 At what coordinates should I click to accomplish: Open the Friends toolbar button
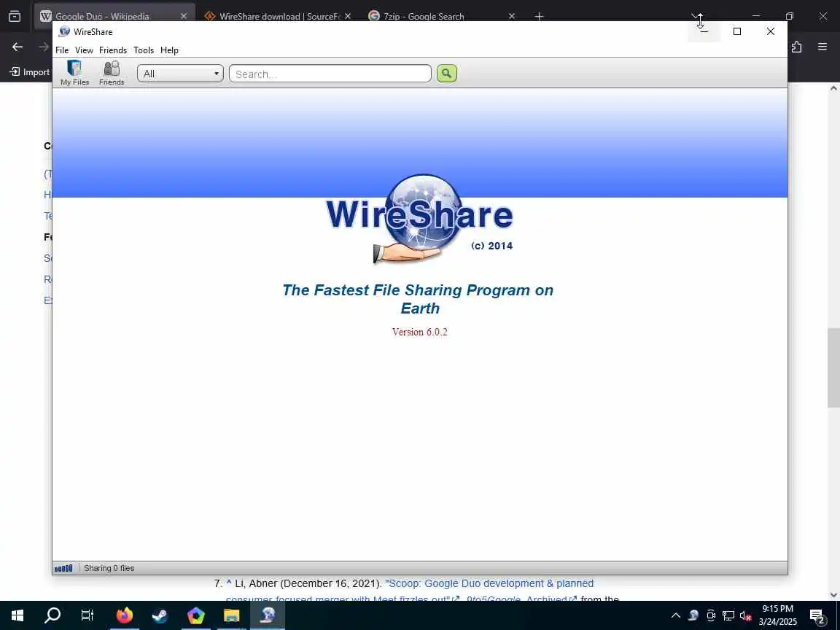(112, 72)
